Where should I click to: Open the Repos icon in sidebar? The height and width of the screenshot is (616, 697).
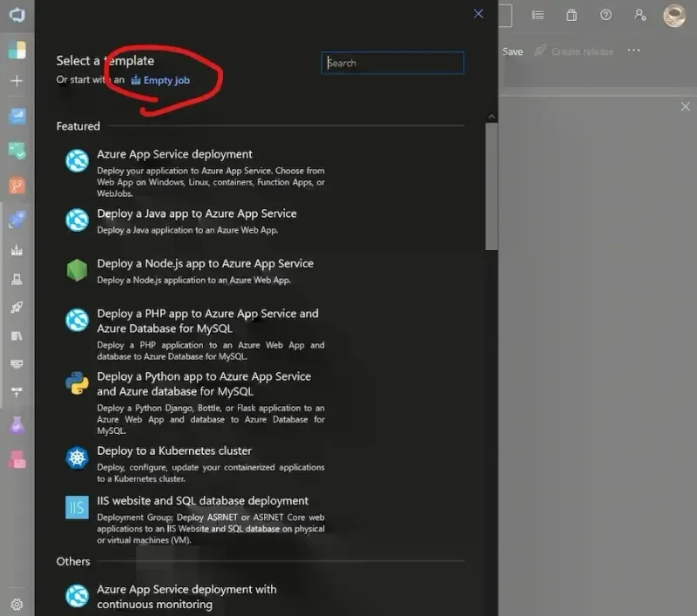pos(17,186)
